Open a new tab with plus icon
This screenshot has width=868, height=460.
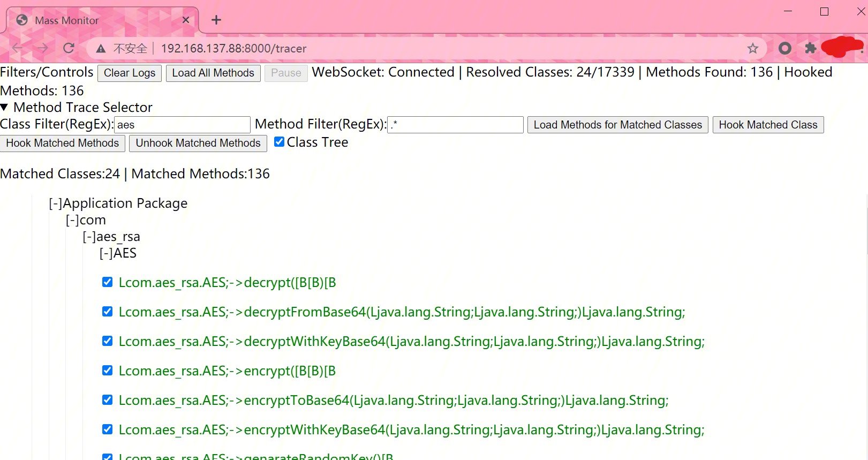pos(216,20)
